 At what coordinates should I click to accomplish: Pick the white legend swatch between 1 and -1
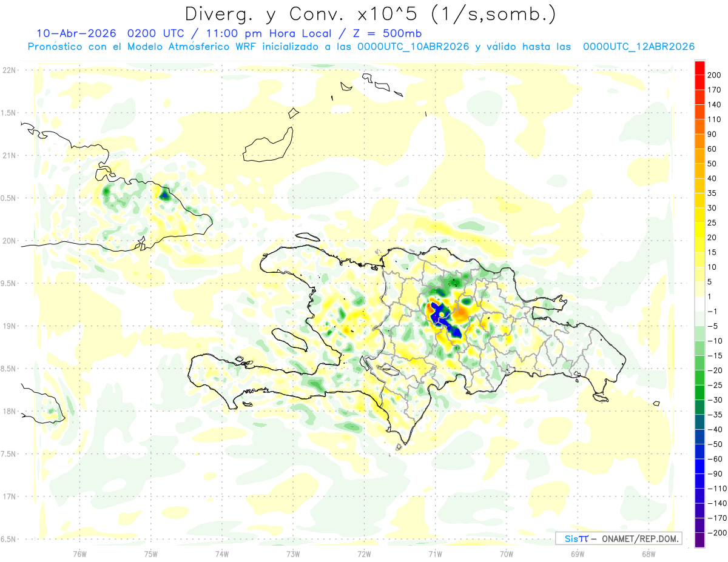699,304
